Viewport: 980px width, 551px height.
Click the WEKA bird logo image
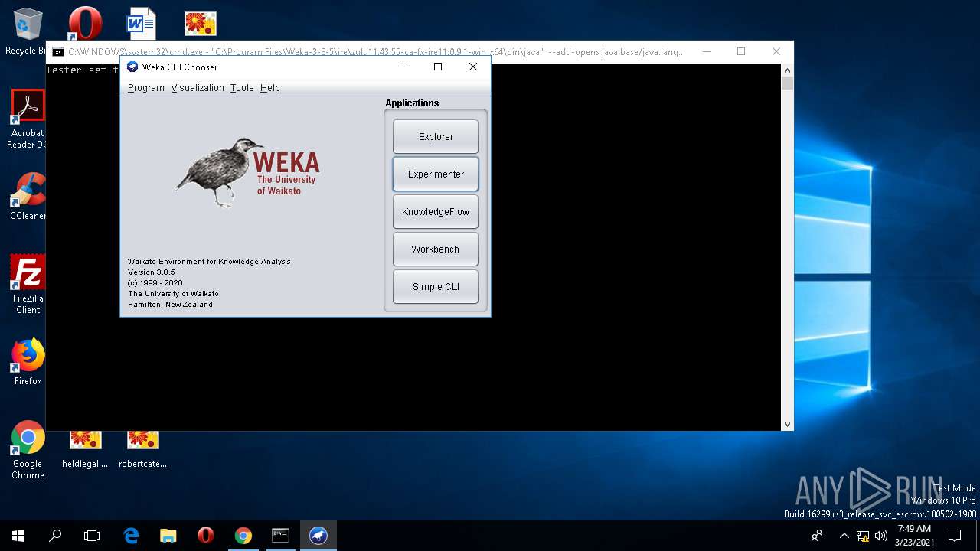click(247, 172)
